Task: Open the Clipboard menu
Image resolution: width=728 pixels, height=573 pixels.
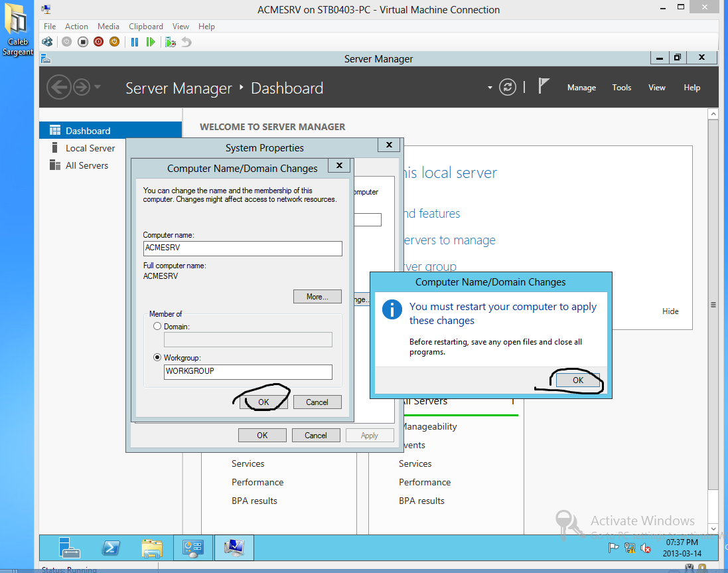Action: pyautogui.click(x=146, y=27)
